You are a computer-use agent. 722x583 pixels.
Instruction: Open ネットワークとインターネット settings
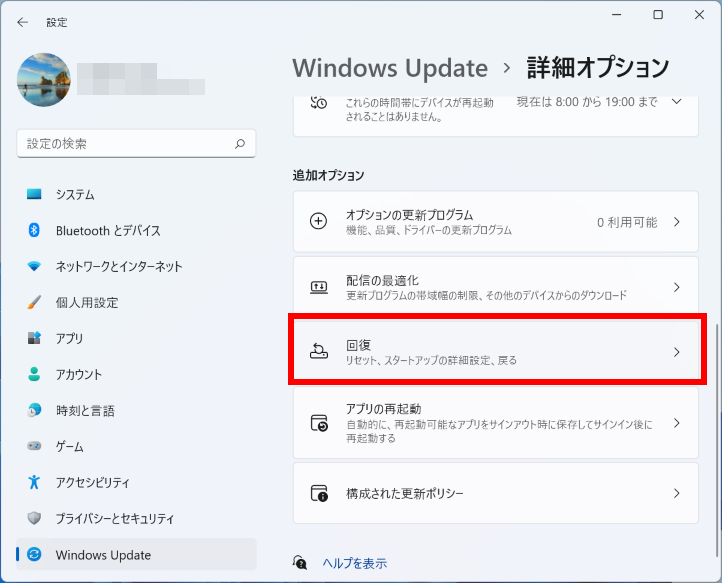coord(136,266)
